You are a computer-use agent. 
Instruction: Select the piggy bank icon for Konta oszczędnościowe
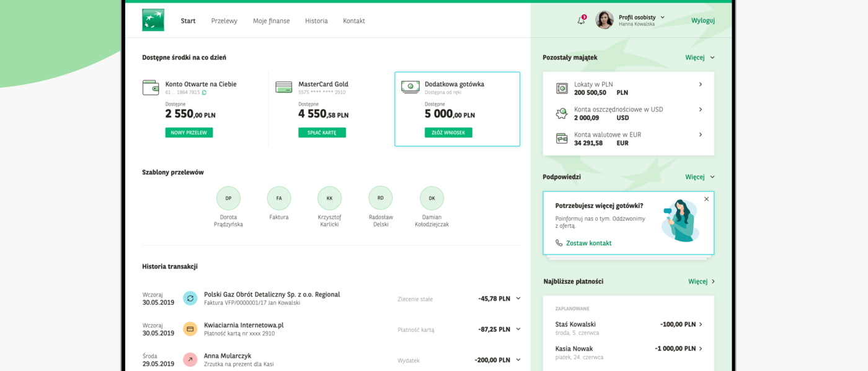pyautogui.click(x=561, y=113)
